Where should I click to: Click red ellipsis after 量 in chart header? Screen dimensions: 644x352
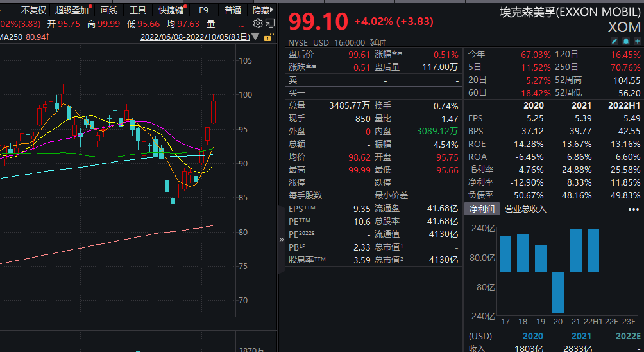(x=241, y=26)
